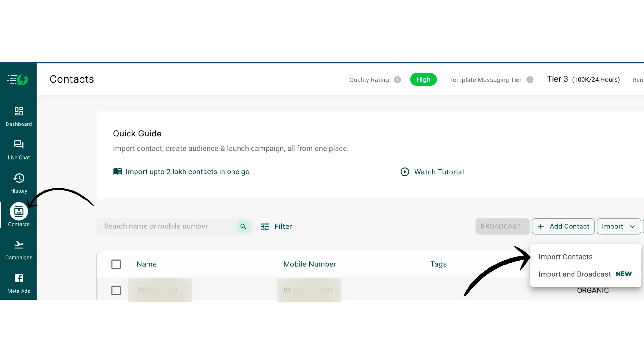Expand the Import dropdown
This screenshot has width=644, height=362.
pos(618,226)
